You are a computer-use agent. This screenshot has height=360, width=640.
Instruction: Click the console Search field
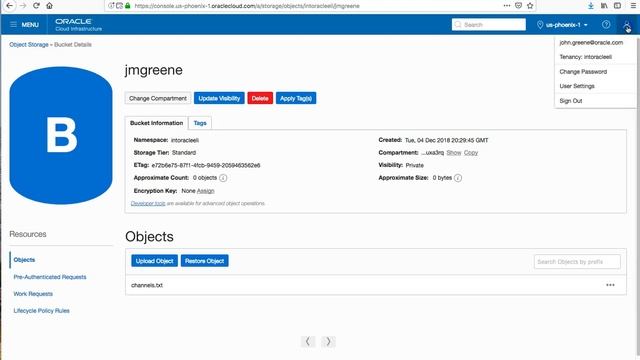coord(489,24)
